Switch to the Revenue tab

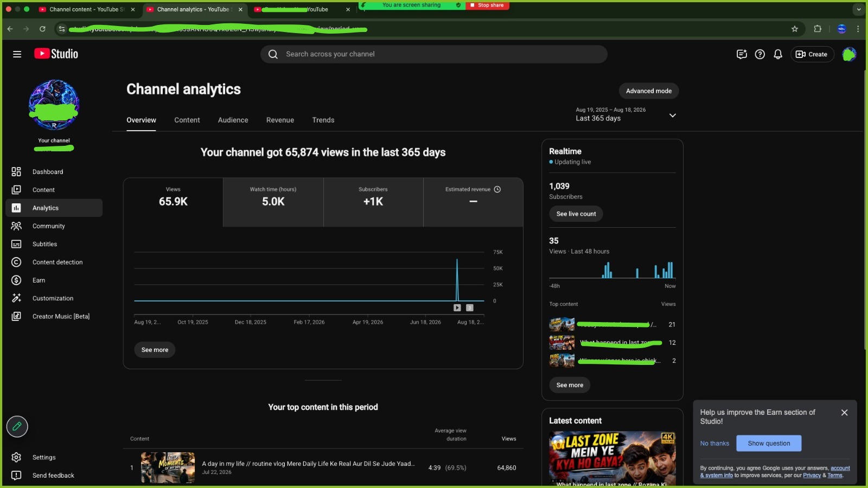coord(280,120)
